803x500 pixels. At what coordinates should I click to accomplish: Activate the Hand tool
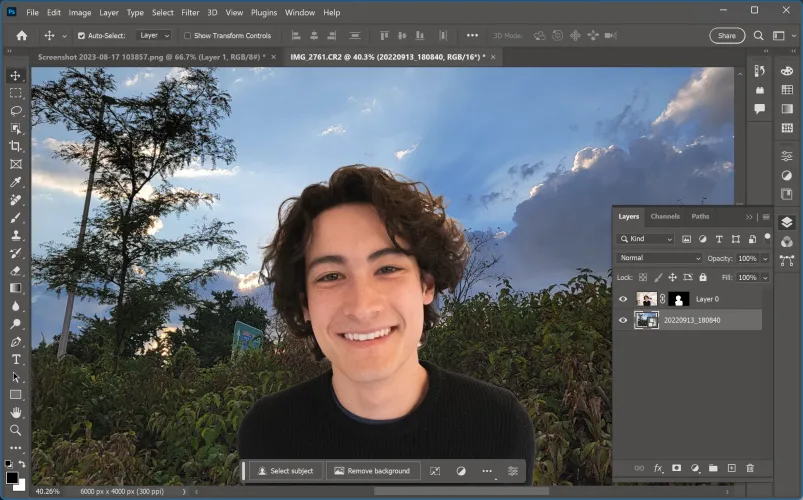(16, 412)
